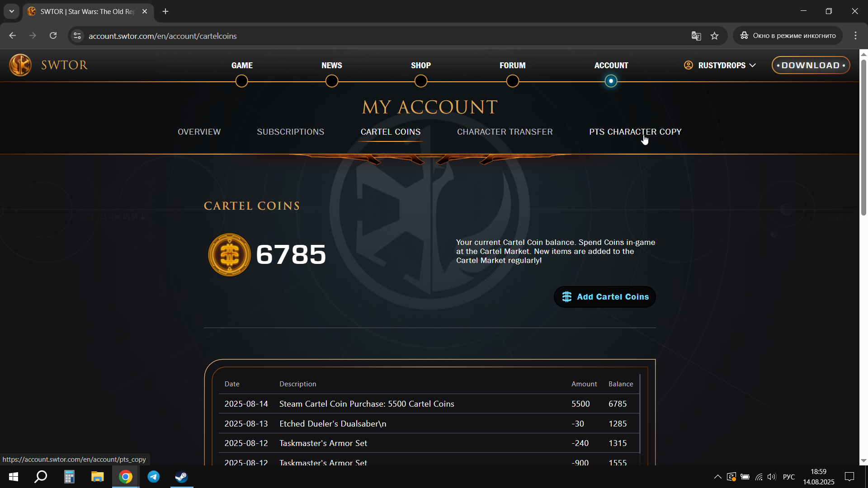Click the browser forward arrow
Image resolution: width=868 pixels, height=488 pixels.
tap(33, 36)
